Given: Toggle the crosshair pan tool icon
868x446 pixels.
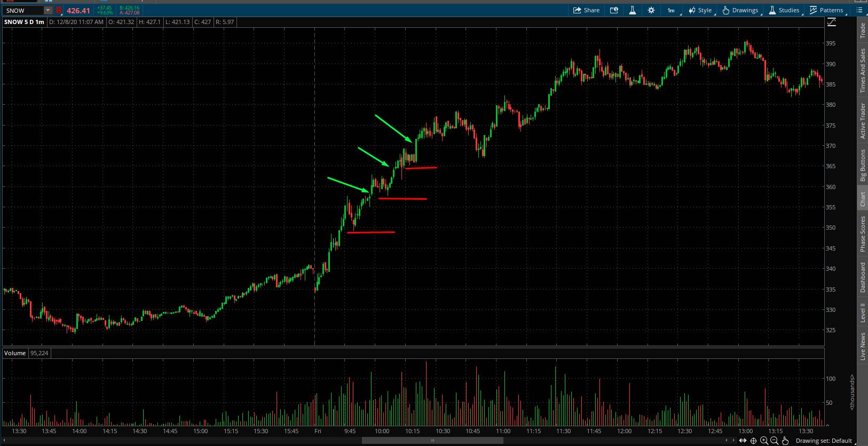Looking at the screenshot, I should (753, 441).
